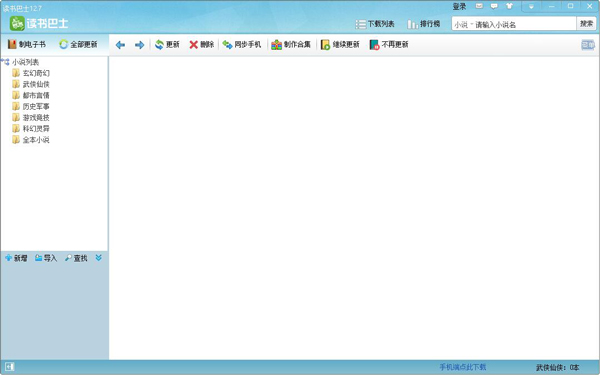
Task: Click the 制电子书 ebook maker button
Action: tap(27, 44)
